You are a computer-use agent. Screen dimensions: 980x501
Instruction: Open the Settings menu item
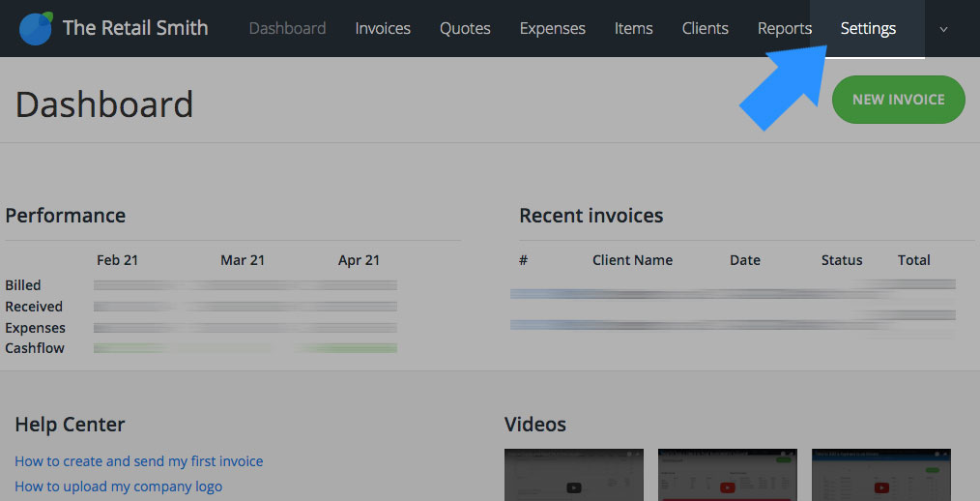[x=868, y=28]
